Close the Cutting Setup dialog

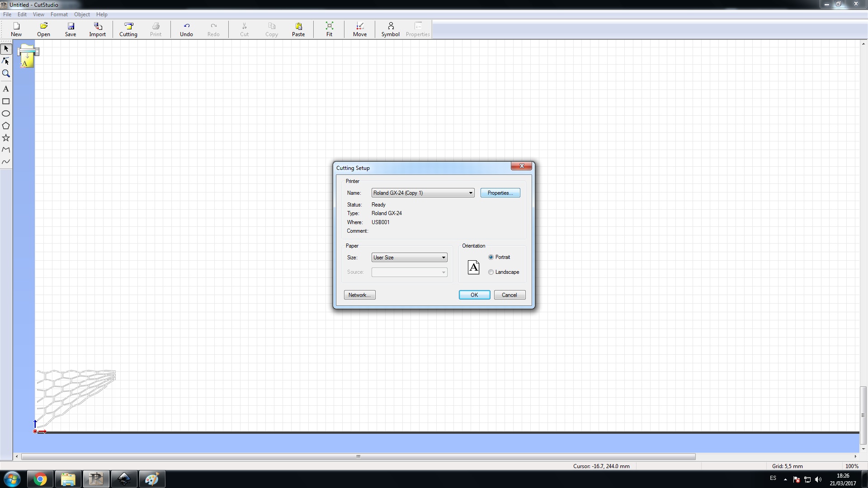point(522,166)
